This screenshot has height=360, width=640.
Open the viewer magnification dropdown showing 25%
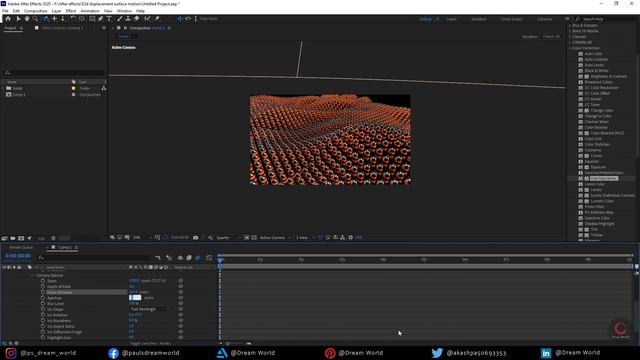(142, 238)
